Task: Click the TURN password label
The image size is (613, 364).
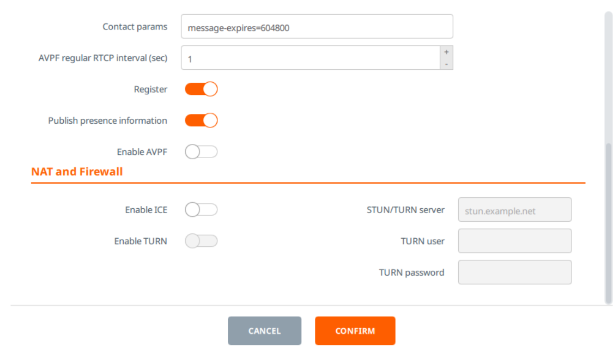Action: [x=411, y=272]
